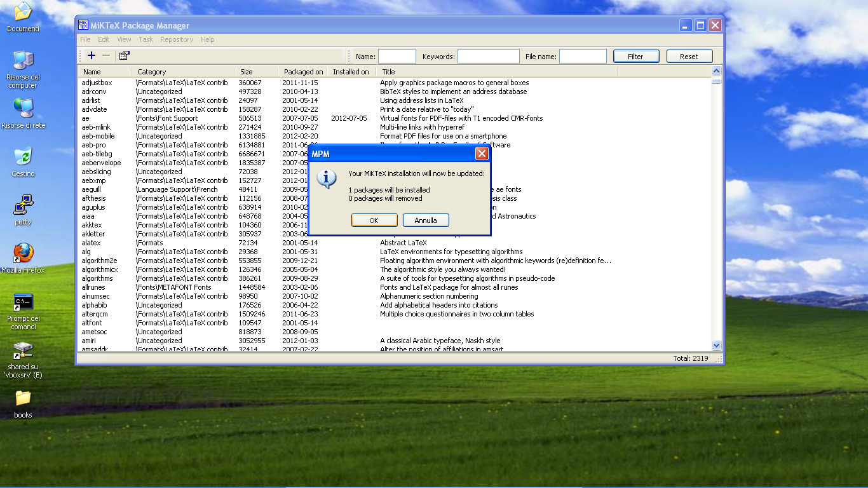Click the install package plus icon
Image resolution: width=868 pixels, height=488 pixels.
[x=92, y=56]
